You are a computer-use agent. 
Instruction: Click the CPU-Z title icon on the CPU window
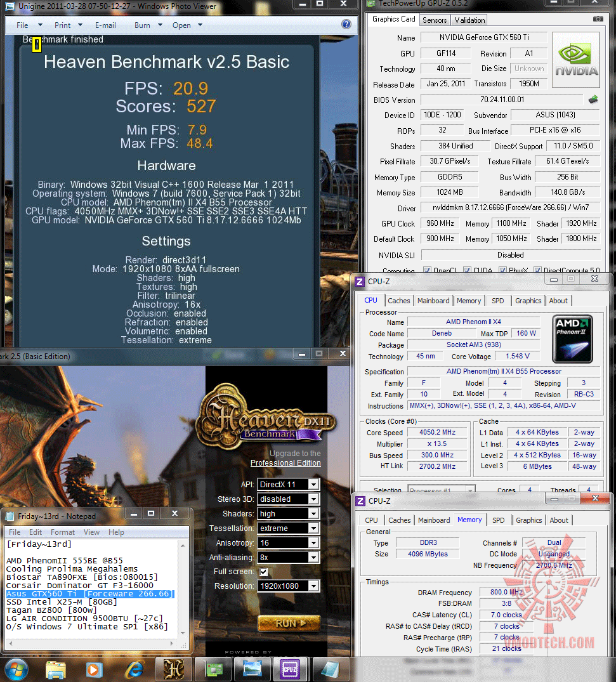click(359, 282)
